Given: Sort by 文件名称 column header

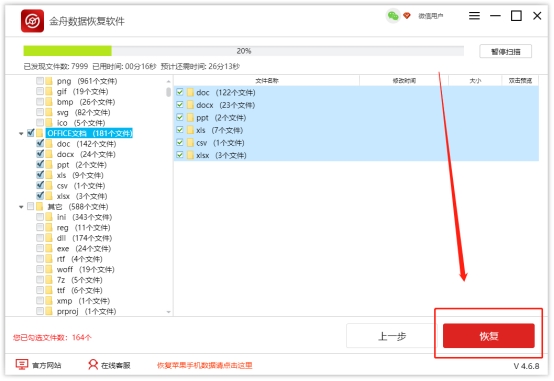Looking at the screenshot, I should [267, 81].
